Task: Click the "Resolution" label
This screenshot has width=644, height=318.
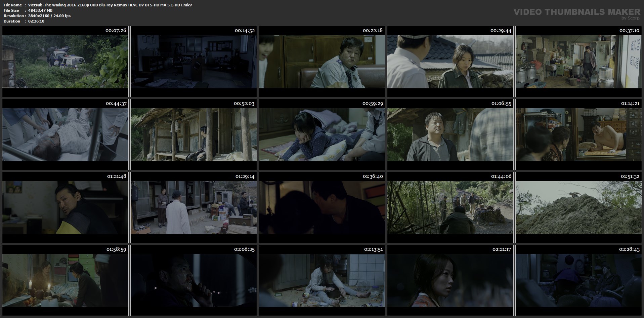Action: coord(13,16)
